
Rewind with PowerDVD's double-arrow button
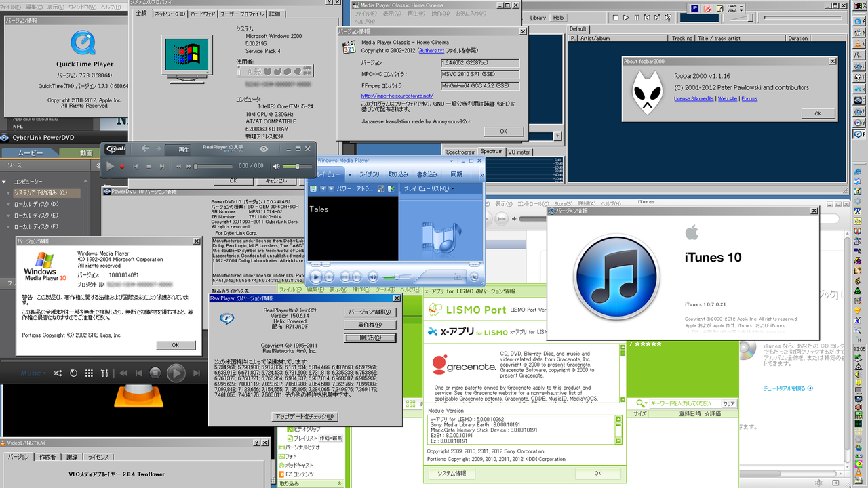pyautogui.click(x=124, y=373)
